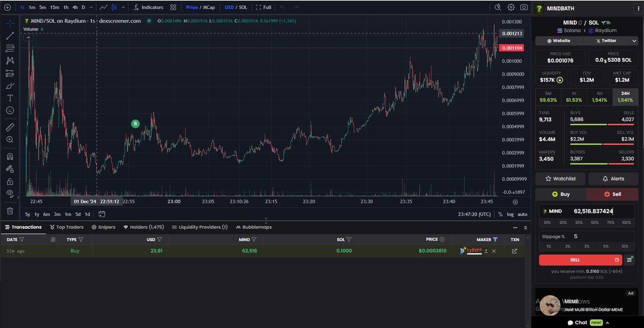The height and width of the screenshot is (328, 644).
Task: Activate the zoom in tool
Action: point(10,139)
